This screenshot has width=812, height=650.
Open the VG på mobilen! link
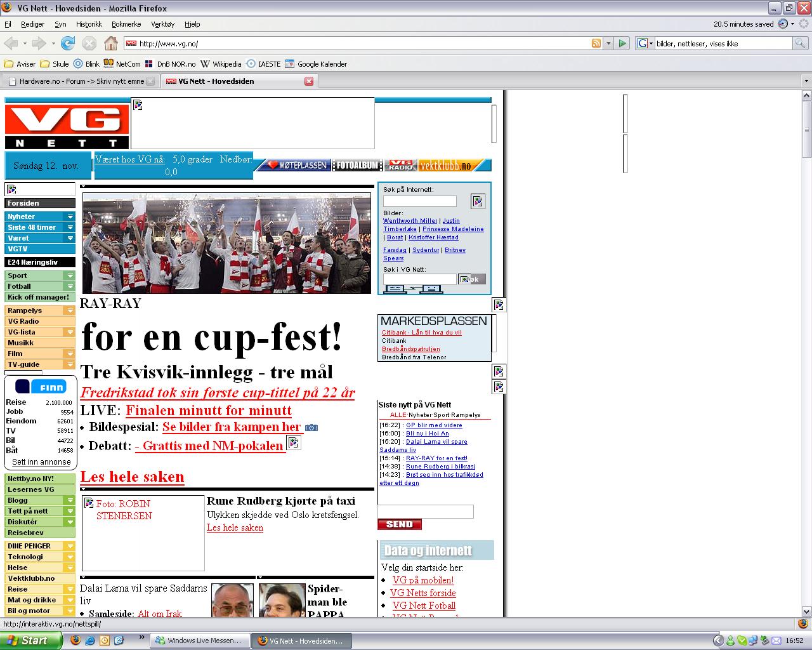click(x=423, y=580)
